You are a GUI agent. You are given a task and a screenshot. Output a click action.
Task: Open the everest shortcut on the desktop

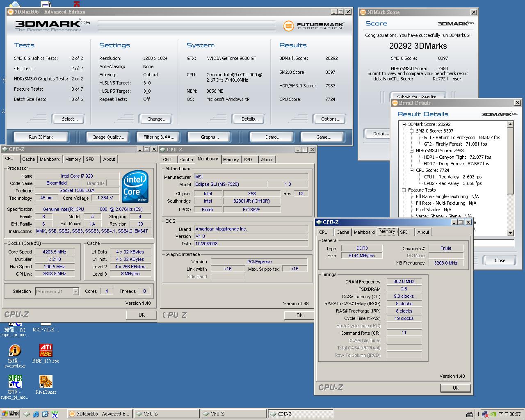coord(15,355)
